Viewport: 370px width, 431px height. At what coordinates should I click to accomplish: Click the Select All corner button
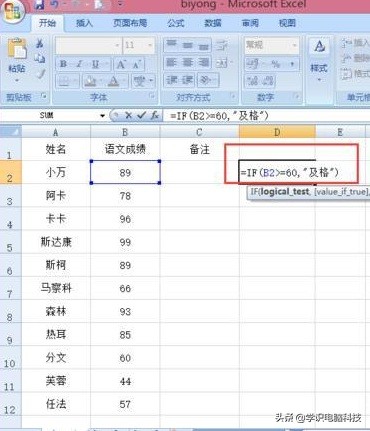[11, 132]
